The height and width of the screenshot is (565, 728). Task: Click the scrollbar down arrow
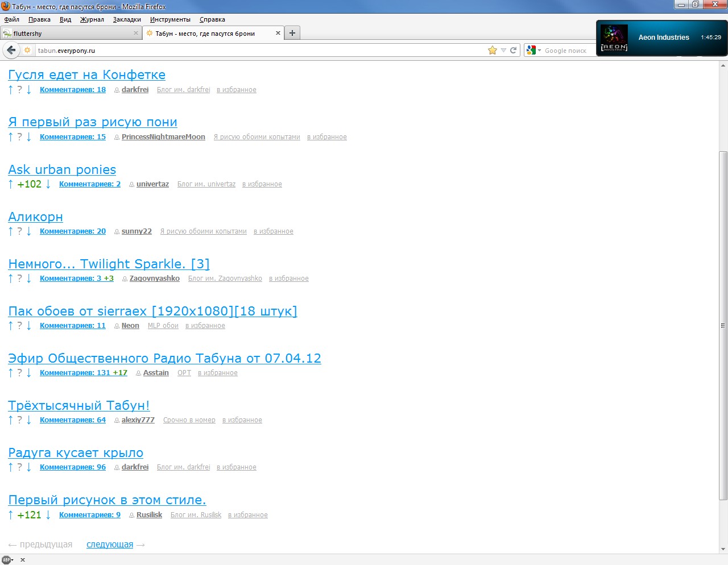(x=723, y=549)
